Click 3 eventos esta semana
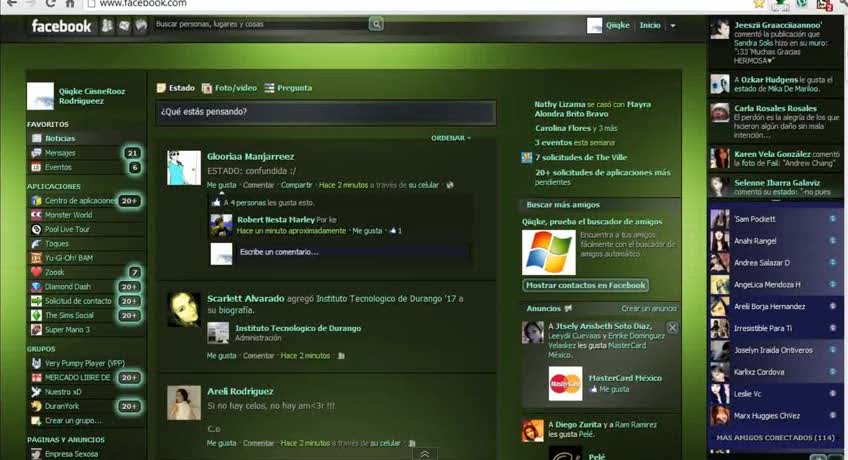848x460 pixels. click(x=574, y=143)
